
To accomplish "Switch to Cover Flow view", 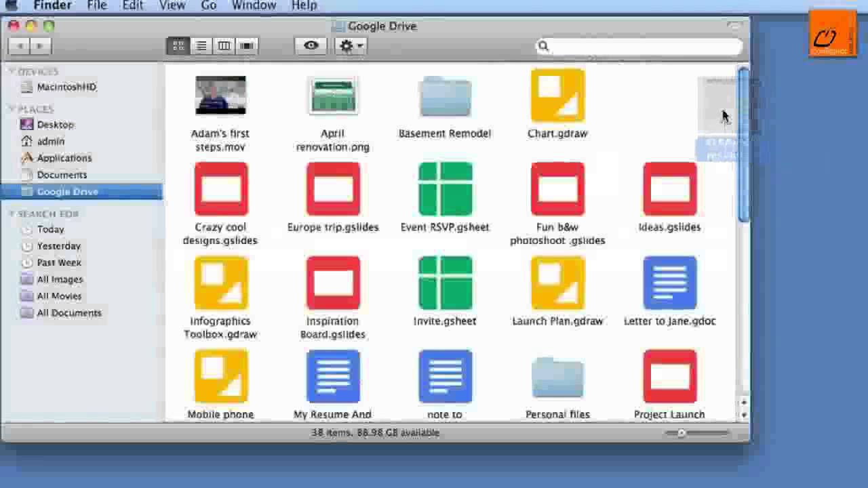I will point(247,45).
